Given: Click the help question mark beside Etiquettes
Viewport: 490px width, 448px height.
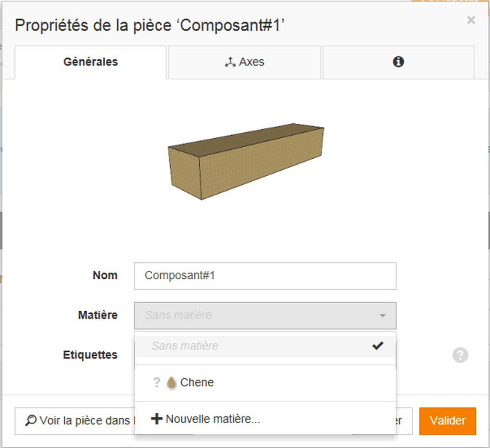Looking at the screenshot, I should (x=460, y=355).
